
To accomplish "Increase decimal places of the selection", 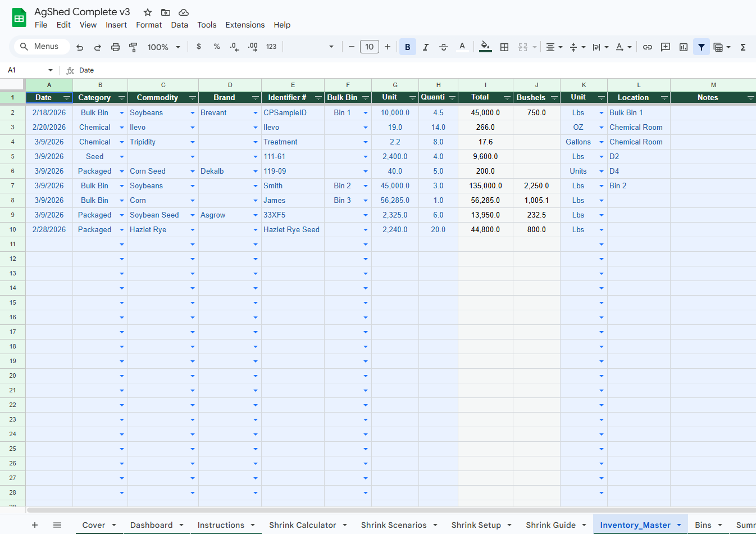I will coord(252,47).
